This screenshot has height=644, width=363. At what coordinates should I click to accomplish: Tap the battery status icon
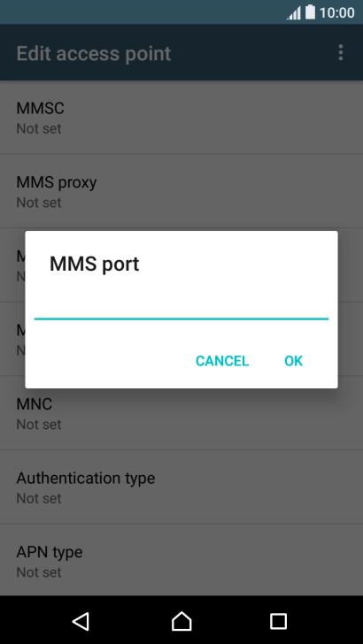click(x=311, y=12)
